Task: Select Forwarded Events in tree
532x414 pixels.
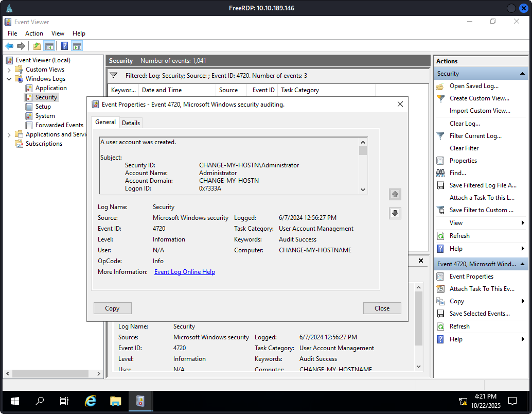Action: click(x=59, y=125)
